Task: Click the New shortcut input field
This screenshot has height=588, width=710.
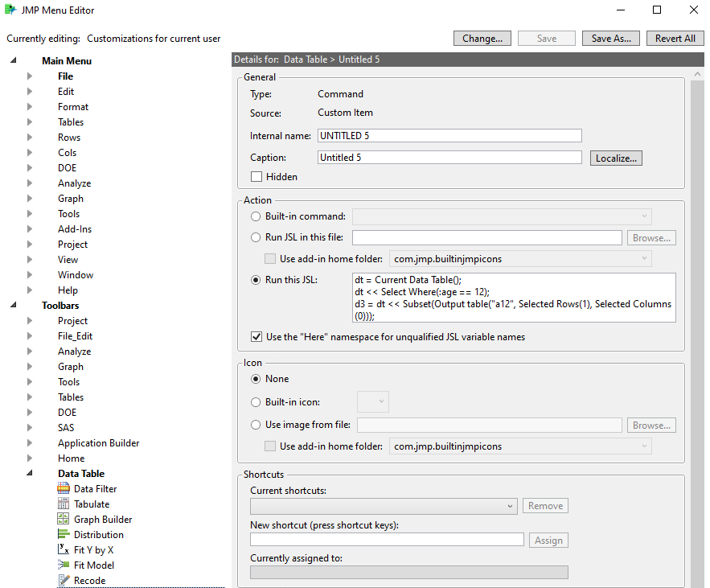Action: coord(387,540)
